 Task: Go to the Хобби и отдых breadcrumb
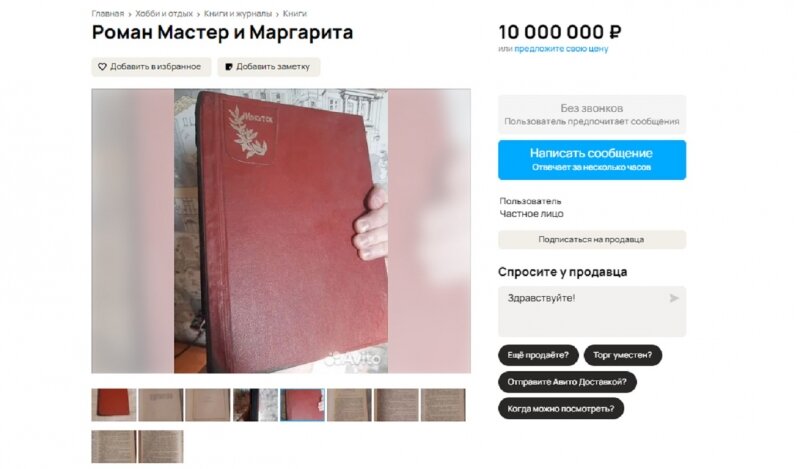[x=164, y=14]
